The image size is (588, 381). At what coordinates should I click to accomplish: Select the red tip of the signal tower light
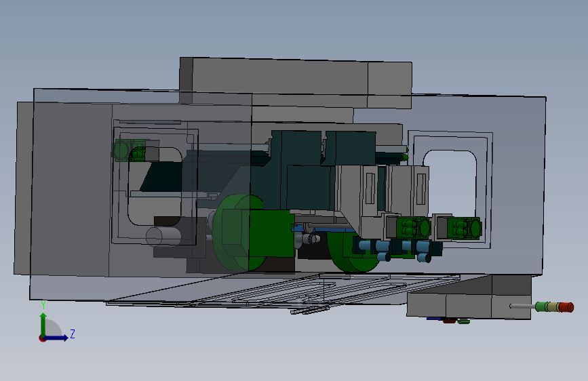(566, 307)
